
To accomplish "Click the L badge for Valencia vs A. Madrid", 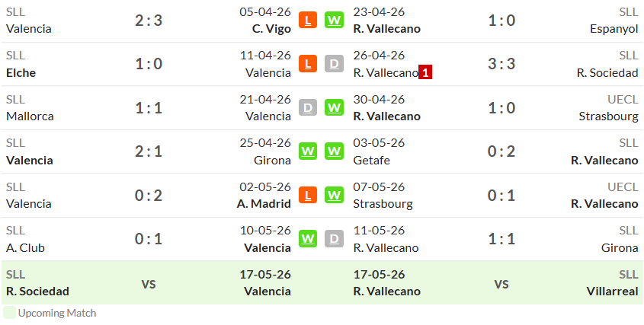I will click(x=308, y=195).
